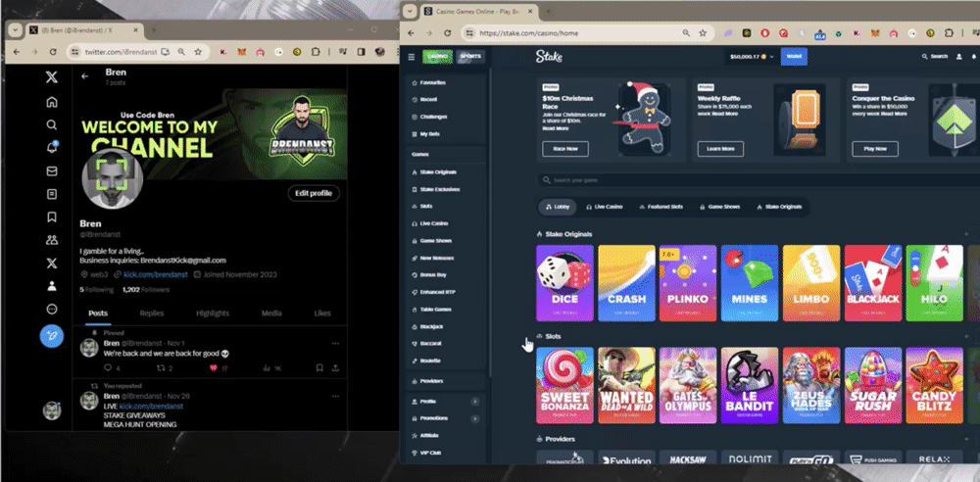Viewport: 980px width, 482px height.
Task: Open Stake account user icon
Action: [x=958, y=57]
